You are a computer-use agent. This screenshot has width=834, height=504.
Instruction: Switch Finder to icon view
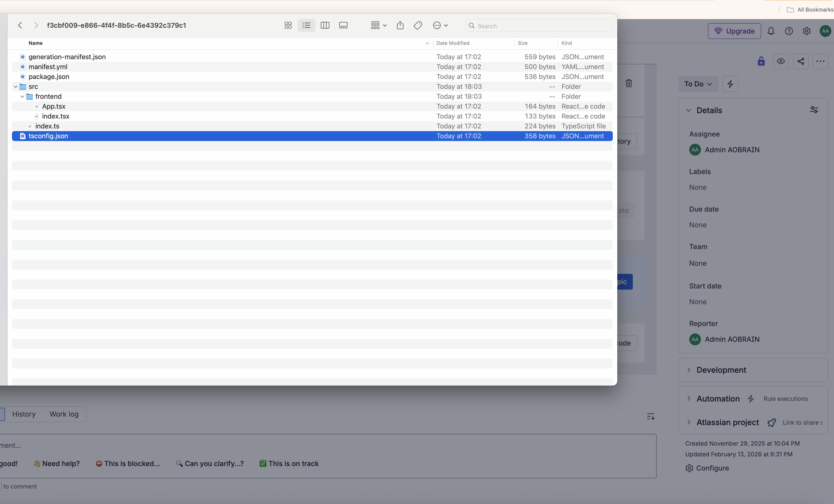coord(288,25)
